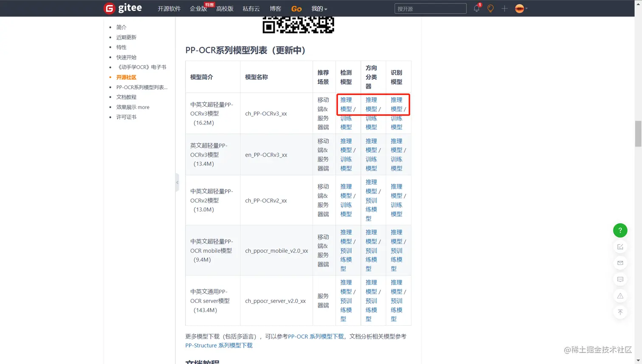Open the Gitee logo home link

(123, 8)
